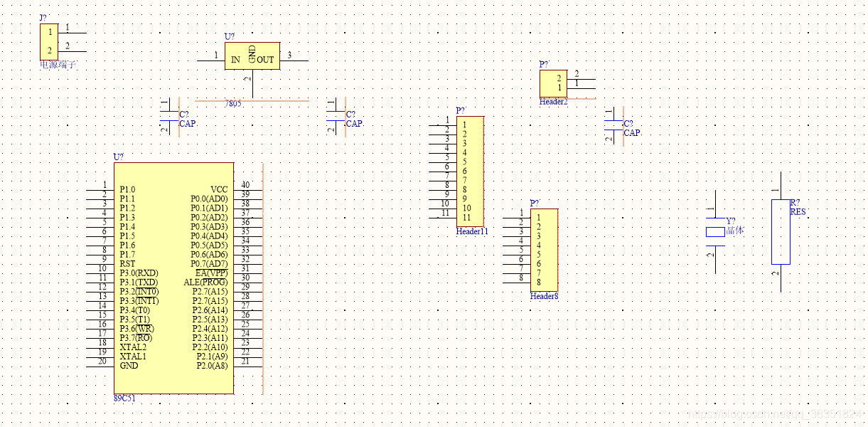Click the VCC pin label on microcontroller
Image resolution: width=868 pixels, height=427 pixels.
pos(219,189)
